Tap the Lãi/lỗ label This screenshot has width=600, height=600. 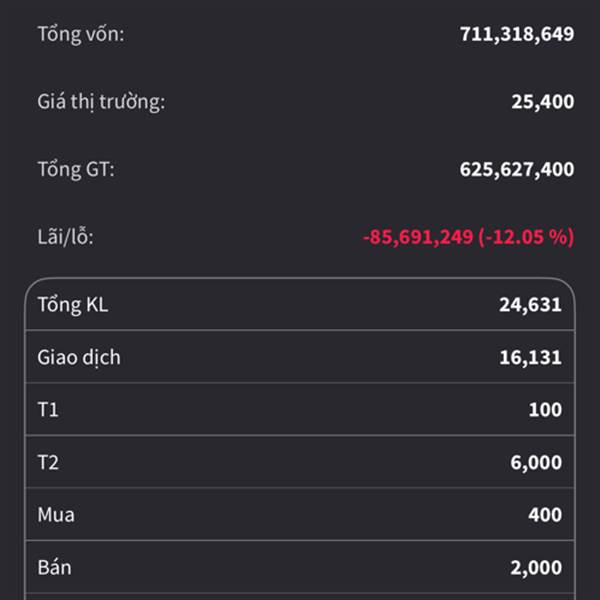[65, 237]
